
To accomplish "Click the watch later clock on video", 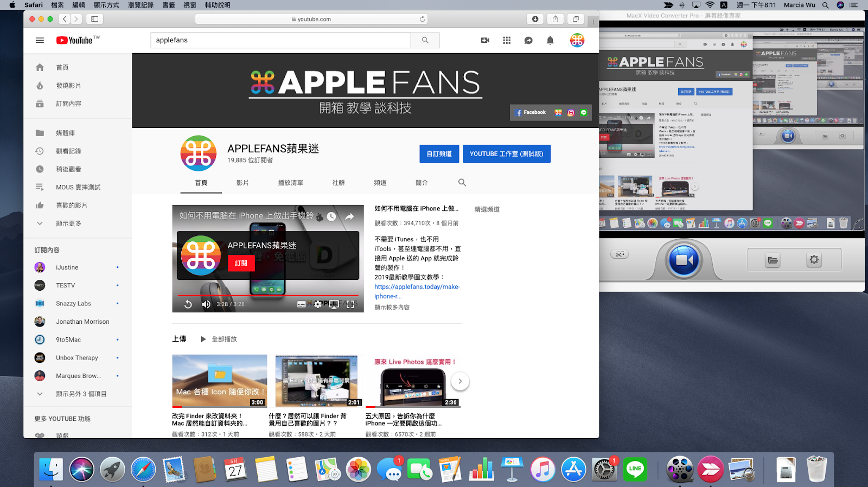I will point(331,216).
